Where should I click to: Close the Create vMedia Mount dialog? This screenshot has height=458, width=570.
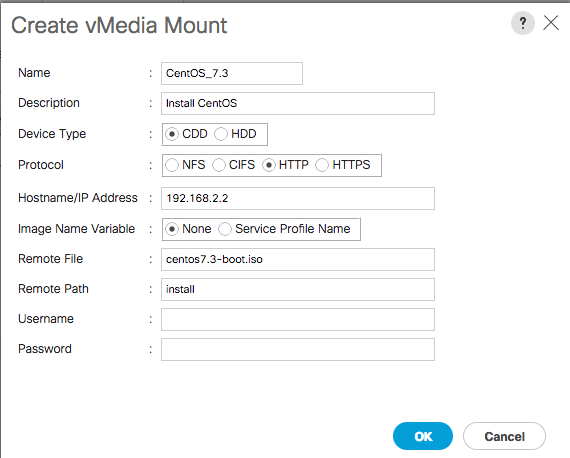point(551,23)
